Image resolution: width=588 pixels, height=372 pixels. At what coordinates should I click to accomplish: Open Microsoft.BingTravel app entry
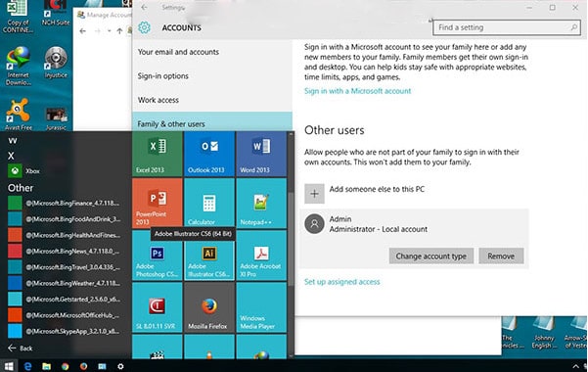64,267
